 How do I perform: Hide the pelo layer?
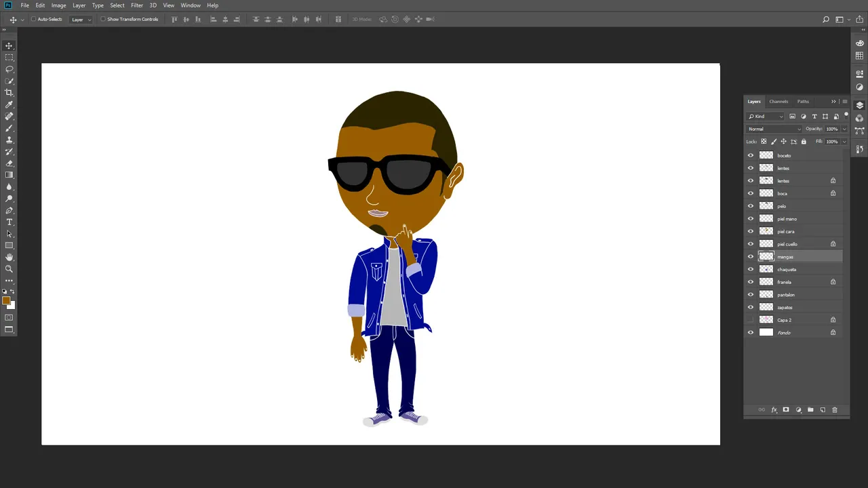click(751, 206)
